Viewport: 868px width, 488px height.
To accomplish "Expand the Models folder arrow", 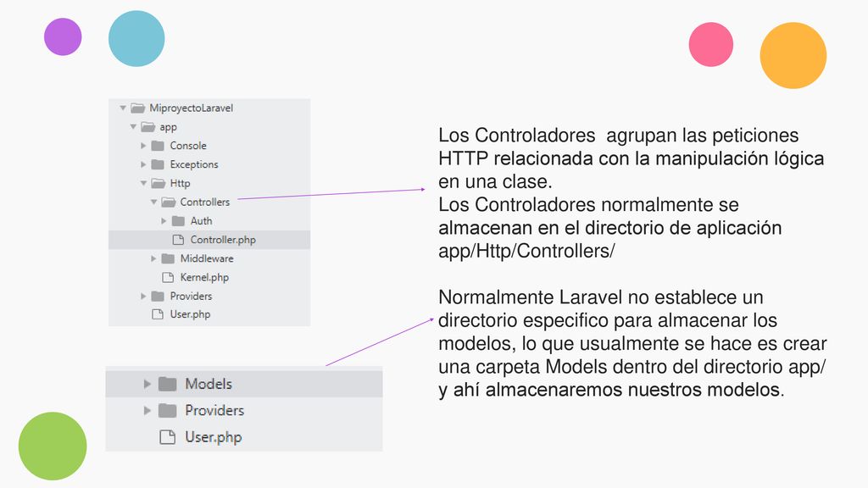I will (147, 384).
